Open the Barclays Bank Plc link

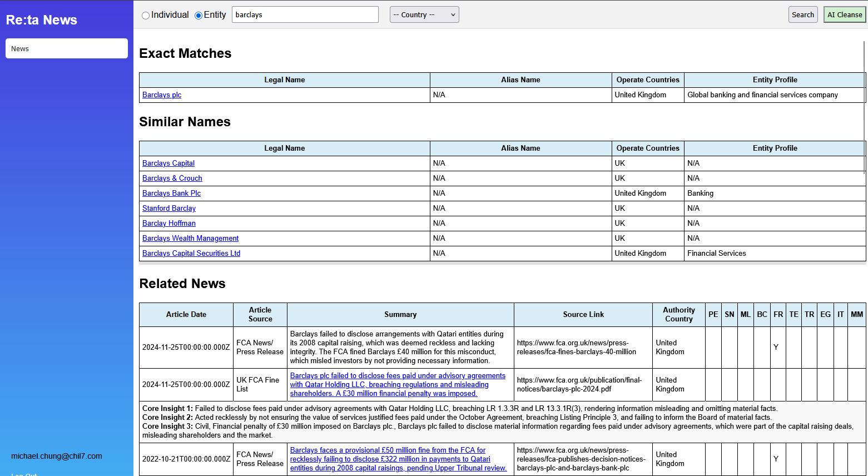click(x=171, y=194)
